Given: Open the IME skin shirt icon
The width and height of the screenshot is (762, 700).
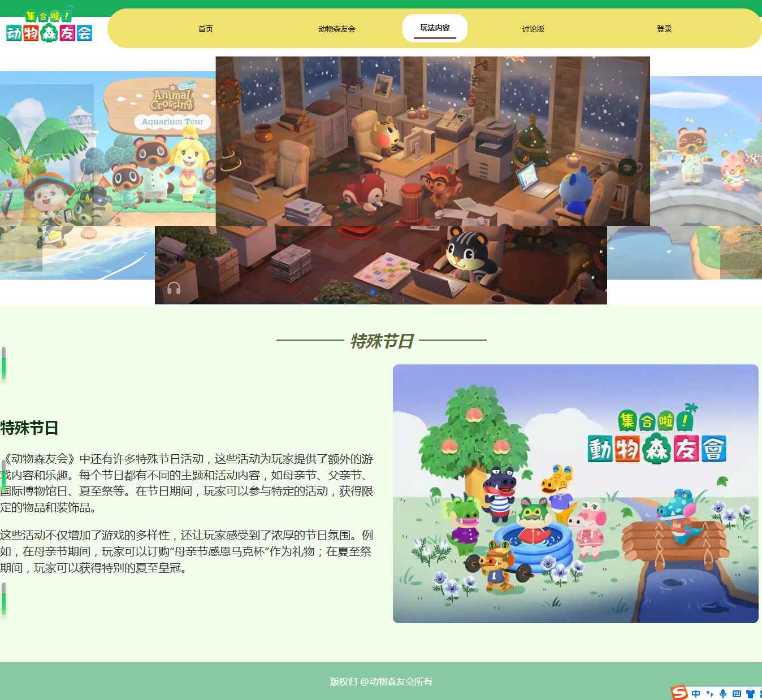Looking at the screenshot, I should coord(750,693).
